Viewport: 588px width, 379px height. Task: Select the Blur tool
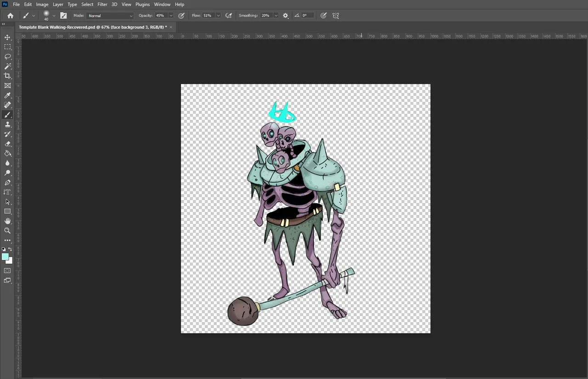(7, 163)
